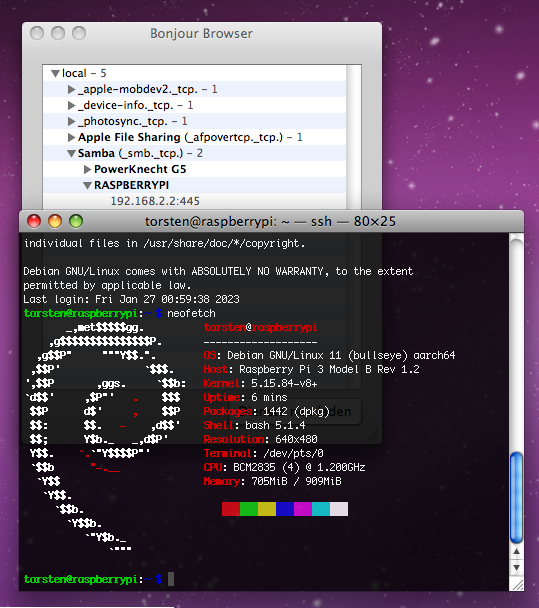Select the PowerKnecht G5 row label
The image size is (539, 608).
pos(140,169)
